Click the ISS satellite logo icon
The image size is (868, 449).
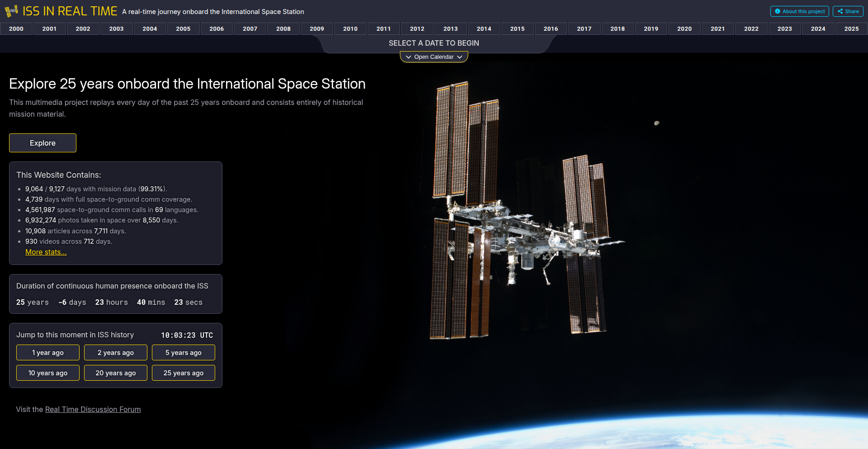[x=11, y=11]
